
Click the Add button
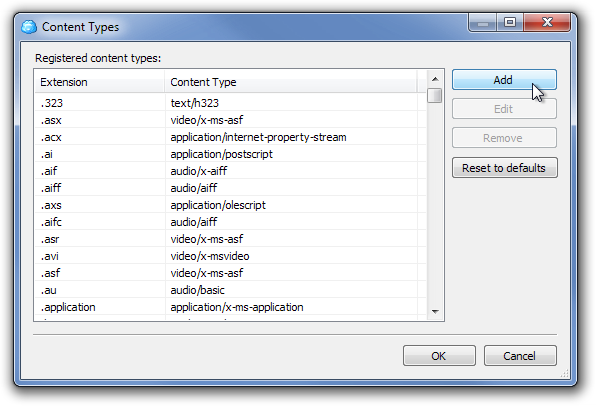(504, 80)
